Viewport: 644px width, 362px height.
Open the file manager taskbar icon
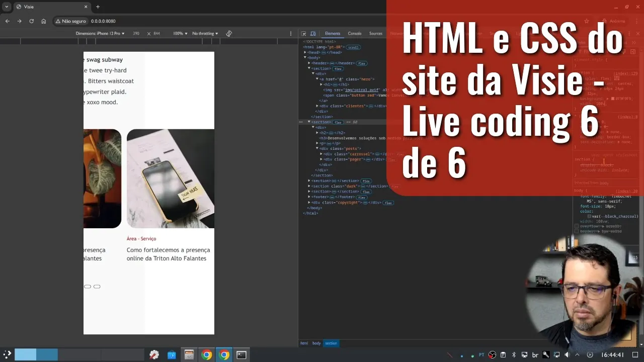pos(189,355)
